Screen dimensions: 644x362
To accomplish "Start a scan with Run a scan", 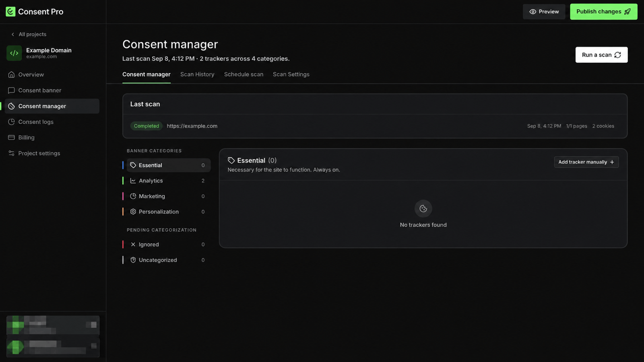I will tap(601, 55).
